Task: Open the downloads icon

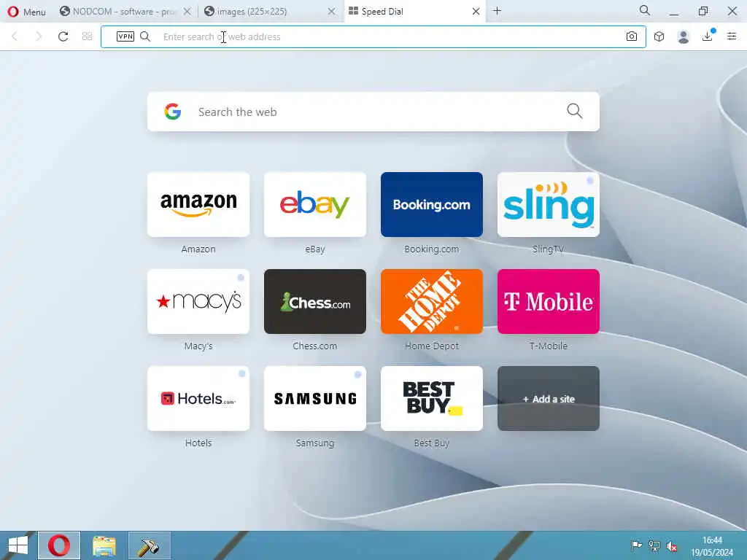Action: [x=708, y=36]
